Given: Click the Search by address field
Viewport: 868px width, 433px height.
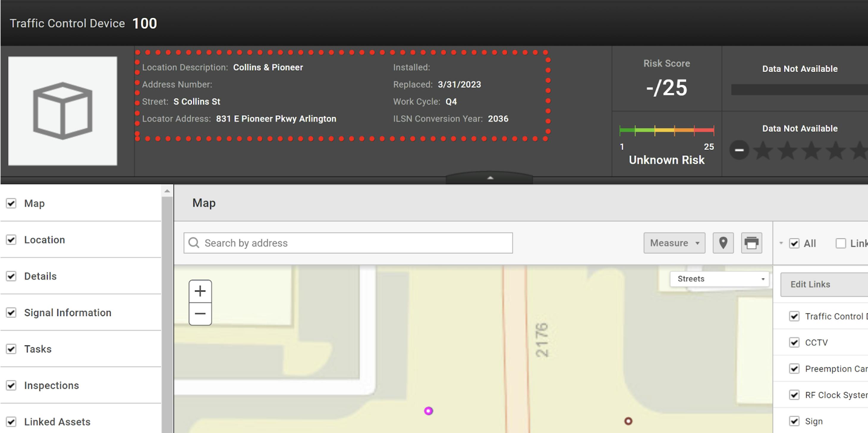Looking at the screenshot, I should pyautogui.click(x=348, y=243).
